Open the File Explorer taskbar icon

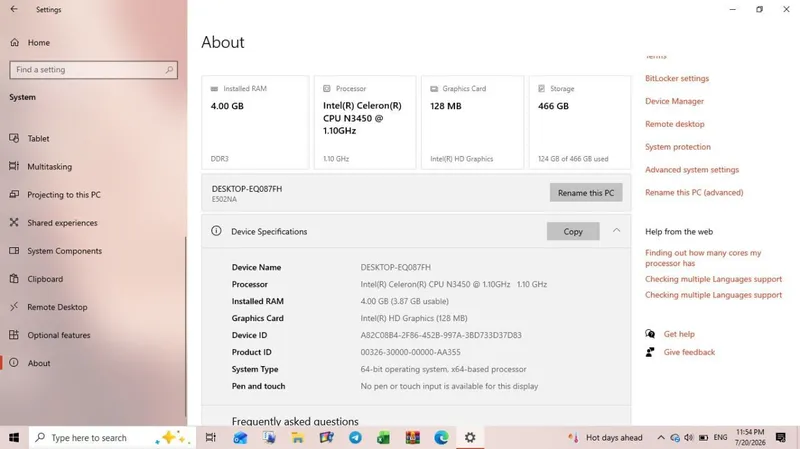[297, 437]
